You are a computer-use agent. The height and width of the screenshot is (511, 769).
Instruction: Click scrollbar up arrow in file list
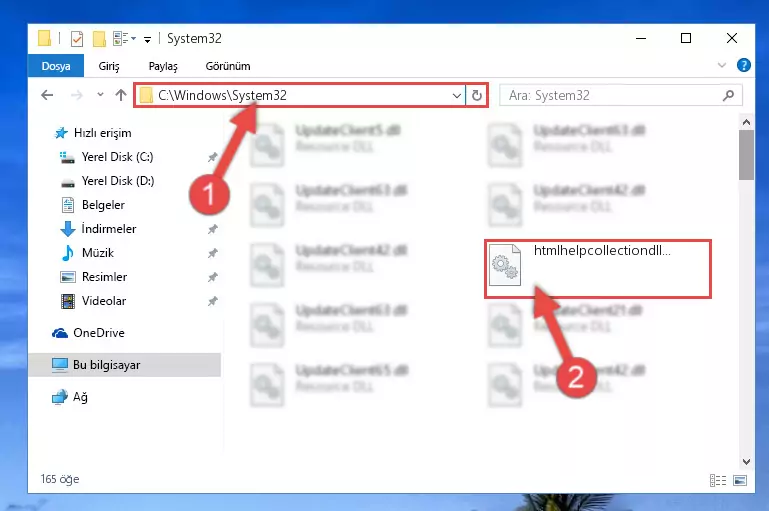click(746, 122)
